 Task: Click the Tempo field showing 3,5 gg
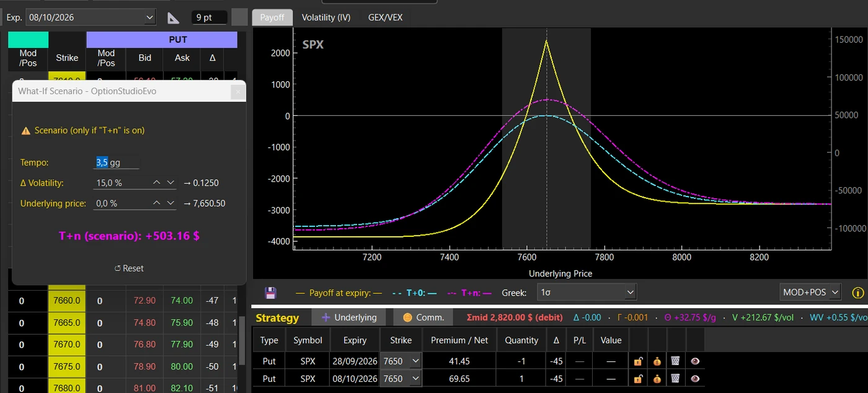pos(117,162)
